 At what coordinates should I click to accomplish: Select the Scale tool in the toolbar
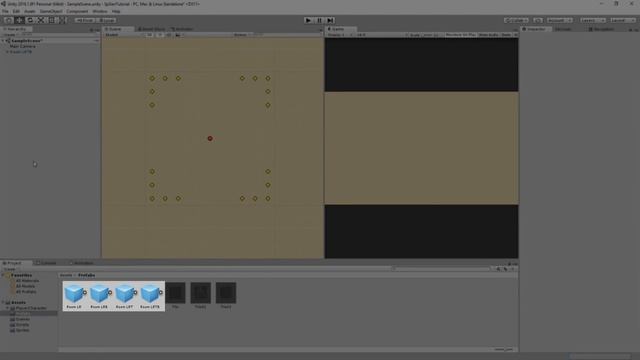pos(41,20)
